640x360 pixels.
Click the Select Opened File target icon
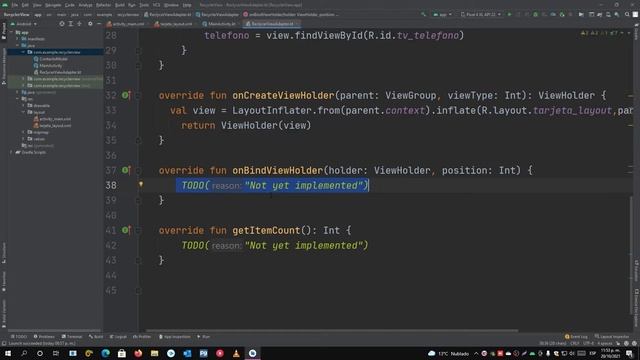[62, 24]
